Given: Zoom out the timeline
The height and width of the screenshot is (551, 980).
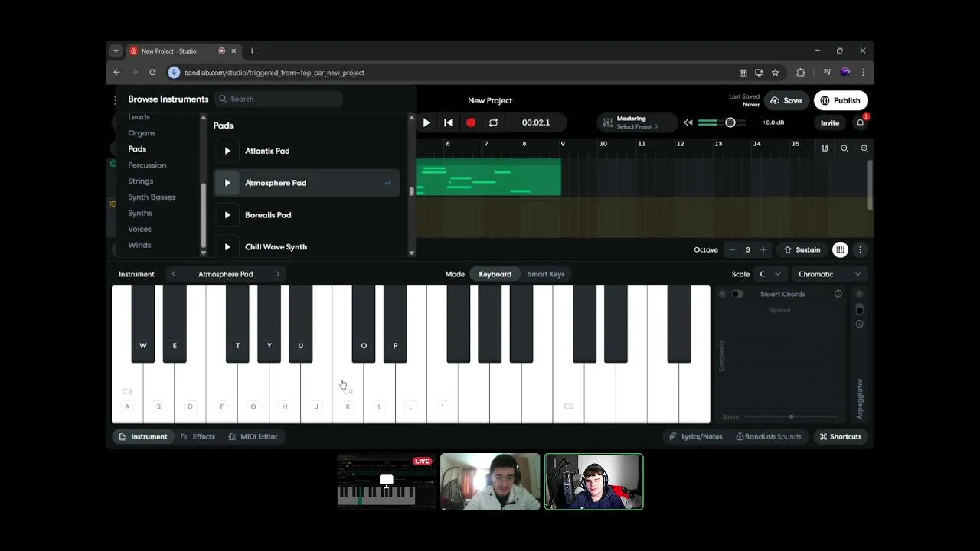Looking at the screenshot, I should pyautogui.click(x=844, y=148).
